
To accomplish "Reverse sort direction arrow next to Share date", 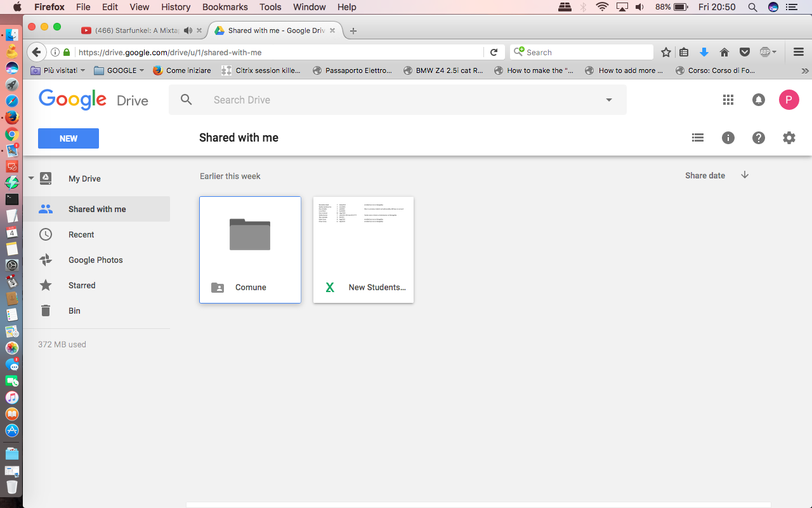I will coord(745,175).
